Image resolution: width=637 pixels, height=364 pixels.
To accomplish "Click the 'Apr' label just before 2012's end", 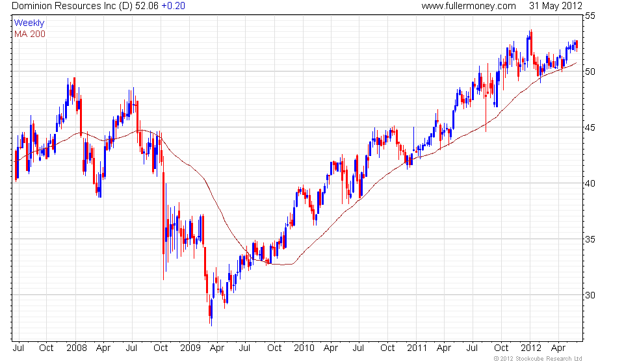I will [x=558, y=348].
